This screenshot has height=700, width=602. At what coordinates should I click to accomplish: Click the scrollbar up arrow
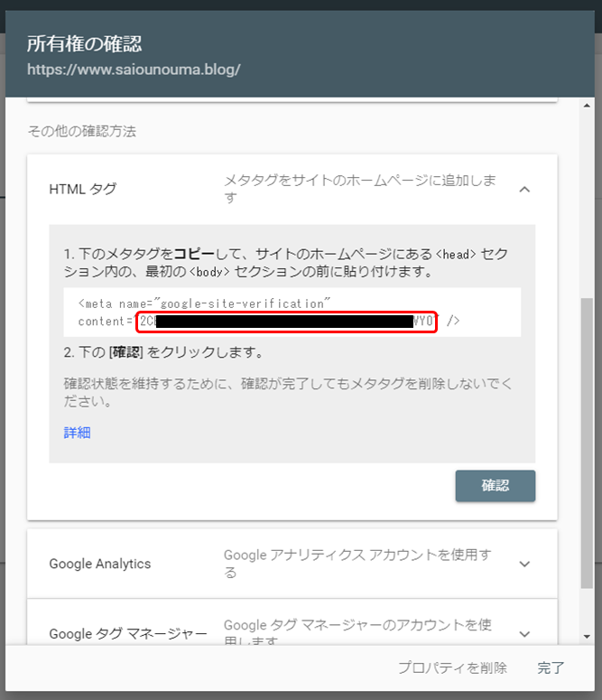point(587,106)
